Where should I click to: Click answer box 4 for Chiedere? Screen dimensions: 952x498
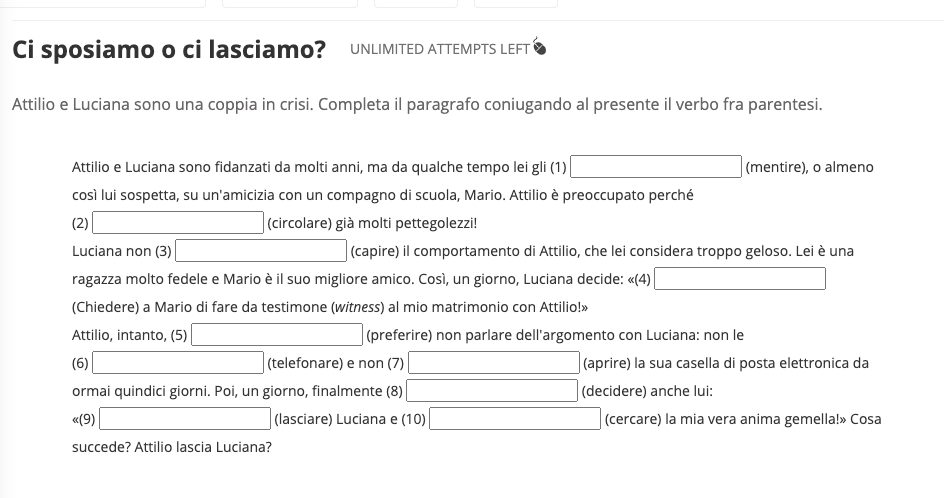(x=740, y=279)
